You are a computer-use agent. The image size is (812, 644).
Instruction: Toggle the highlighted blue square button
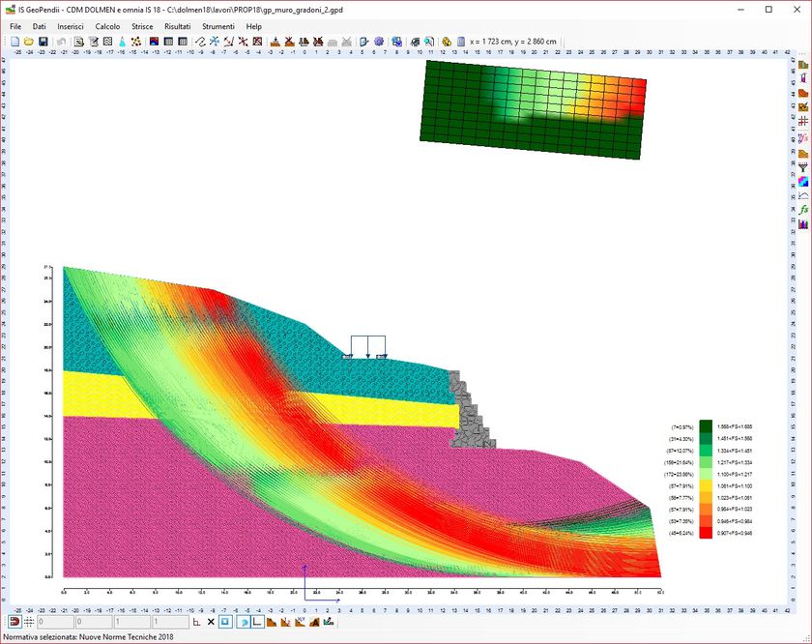coord(225,622)
